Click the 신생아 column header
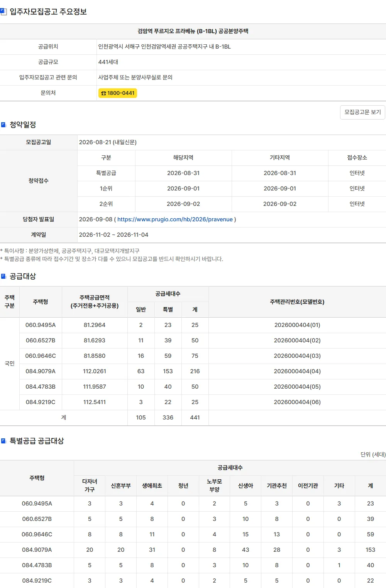This screenshot has width=386, height=588. click(245, 486)
